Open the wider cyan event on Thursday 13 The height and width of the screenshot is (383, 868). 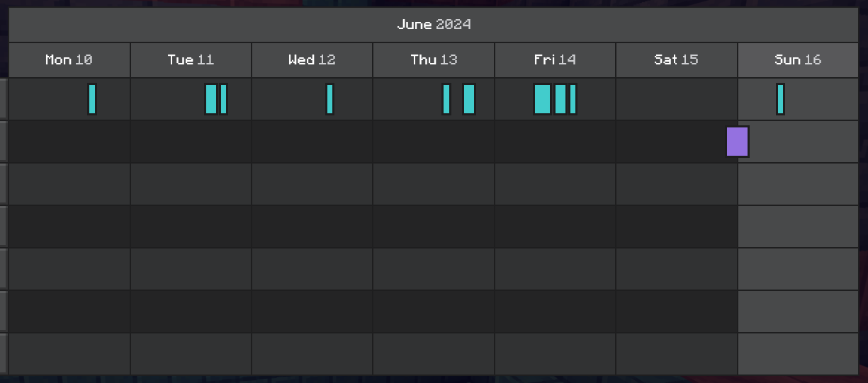(469, 99)
